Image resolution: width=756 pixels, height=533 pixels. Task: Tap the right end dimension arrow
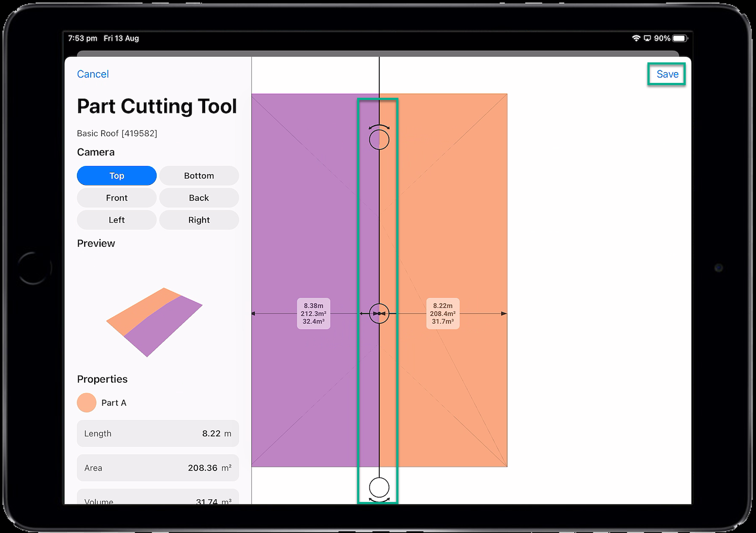coord(504,313)
